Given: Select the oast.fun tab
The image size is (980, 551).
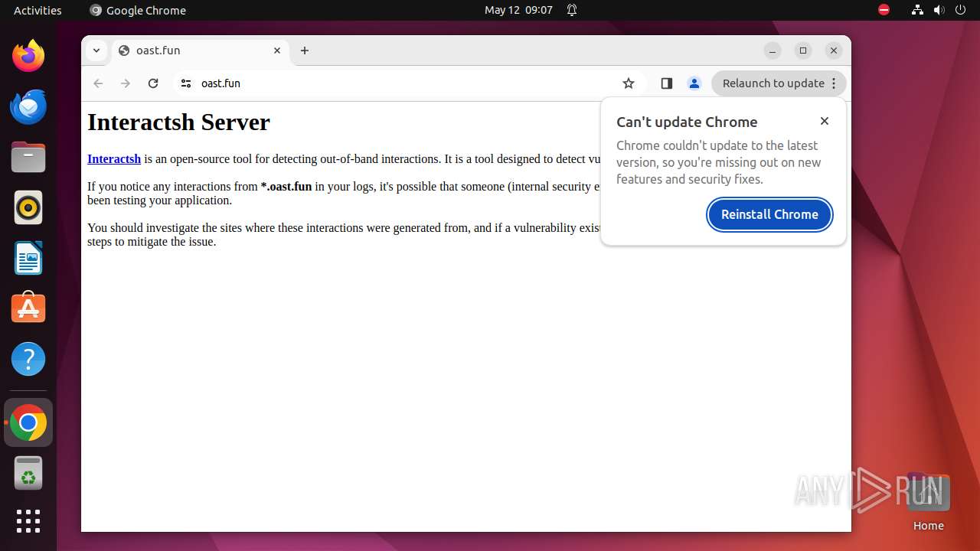Looking at the screenshot, I should pos(201,51).
